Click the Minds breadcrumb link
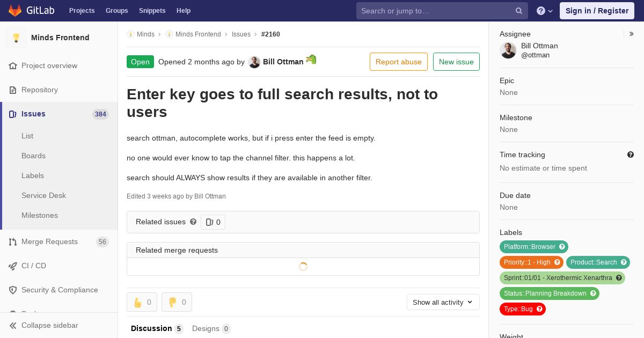The image size is (644, 338). click(x=145, y=34)
